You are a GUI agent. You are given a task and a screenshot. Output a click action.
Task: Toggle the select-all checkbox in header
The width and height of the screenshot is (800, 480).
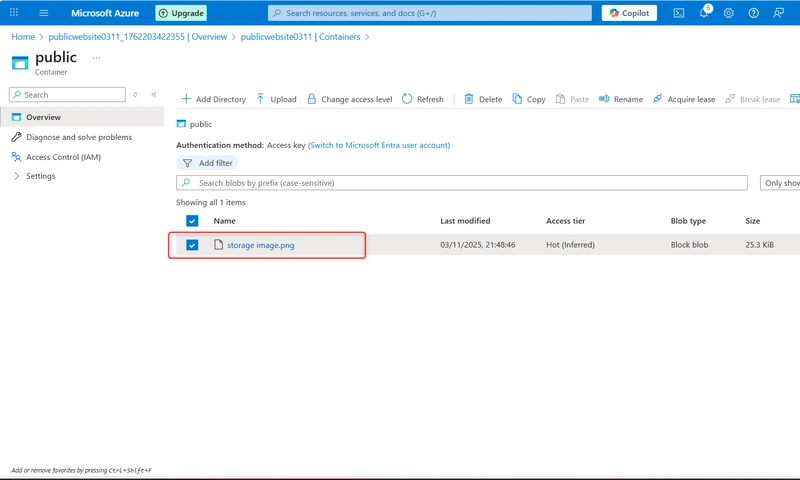click(x=192, y=221)
